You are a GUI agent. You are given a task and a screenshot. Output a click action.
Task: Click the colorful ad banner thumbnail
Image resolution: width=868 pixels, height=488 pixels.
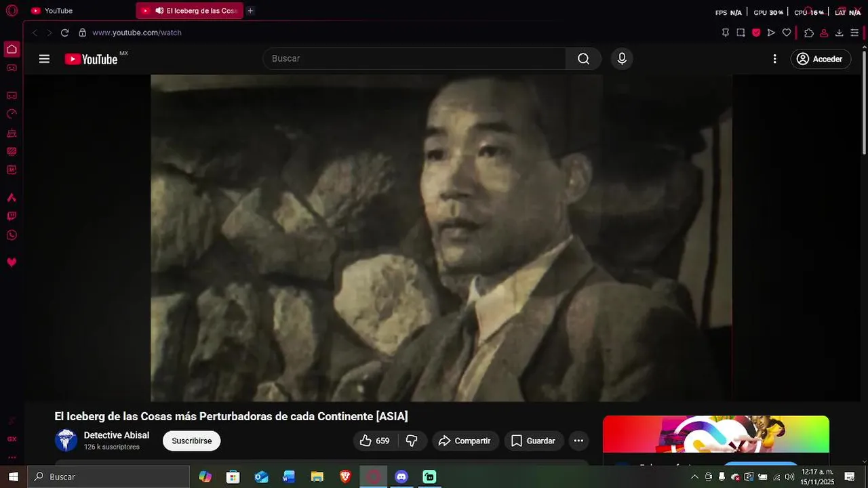click(x=716, y=434)
